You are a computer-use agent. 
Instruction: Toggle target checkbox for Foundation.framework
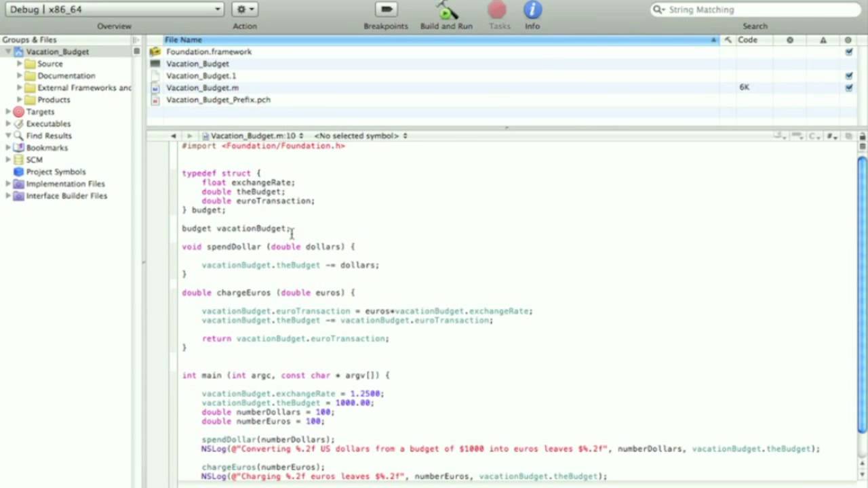pos(848,52)
